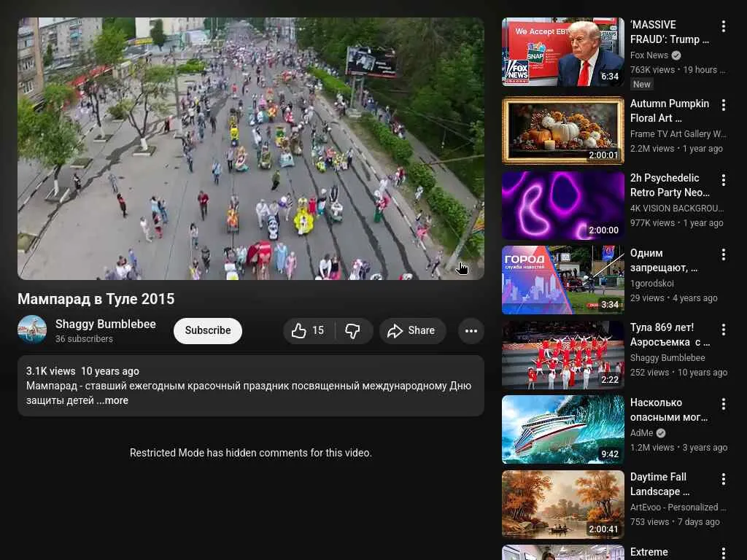Open Share options for this video
This screenshot has height=560, width=747.
(413, 330)
